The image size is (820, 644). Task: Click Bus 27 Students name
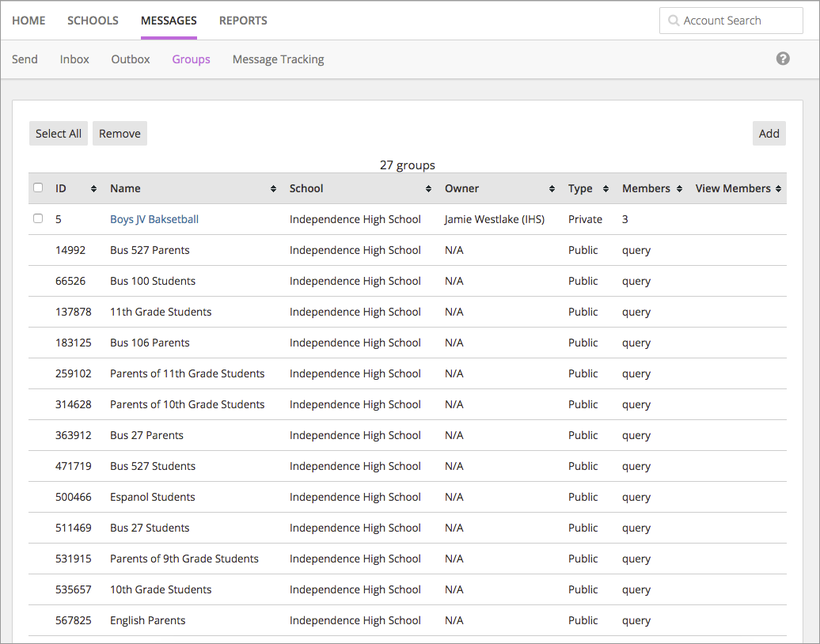(150, 528)
